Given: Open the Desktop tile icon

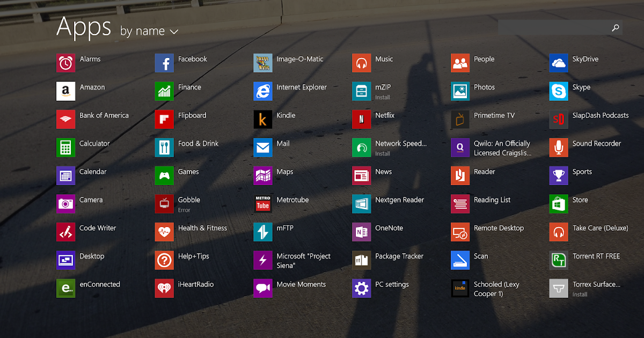Looking at the screenshot, I should coord(65,260).
